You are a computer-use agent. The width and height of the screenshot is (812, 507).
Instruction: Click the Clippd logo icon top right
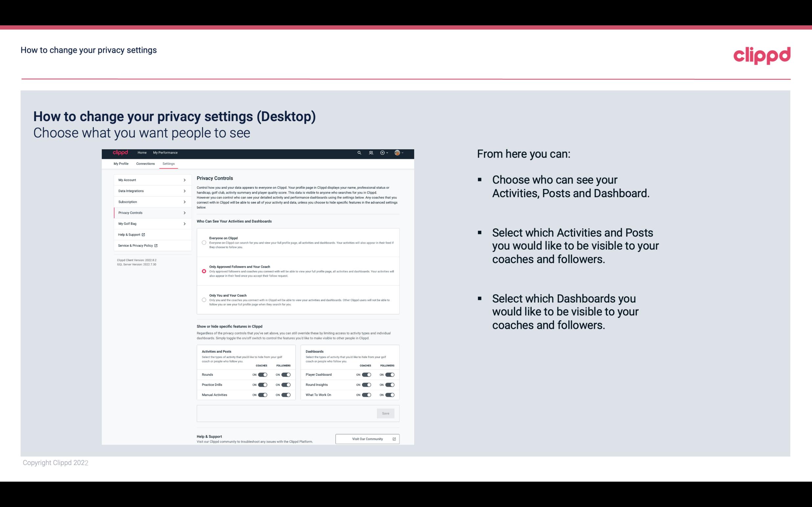(762, 55)
